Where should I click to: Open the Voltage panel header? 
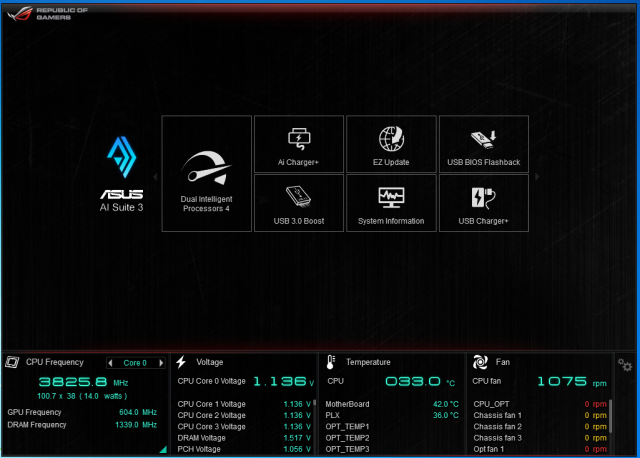pyautogui.click(x=210, y=362)
